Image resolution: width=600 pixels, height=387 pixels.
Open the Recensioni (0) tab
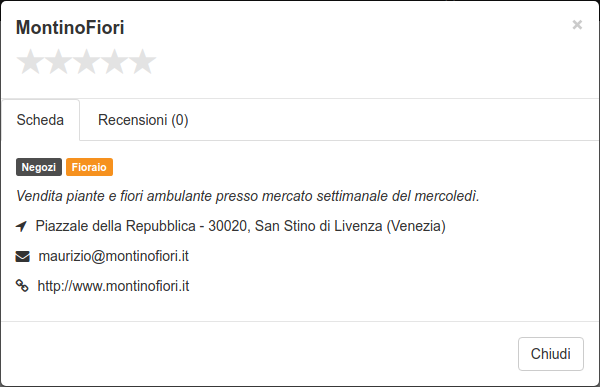click(x=143, y=120)
